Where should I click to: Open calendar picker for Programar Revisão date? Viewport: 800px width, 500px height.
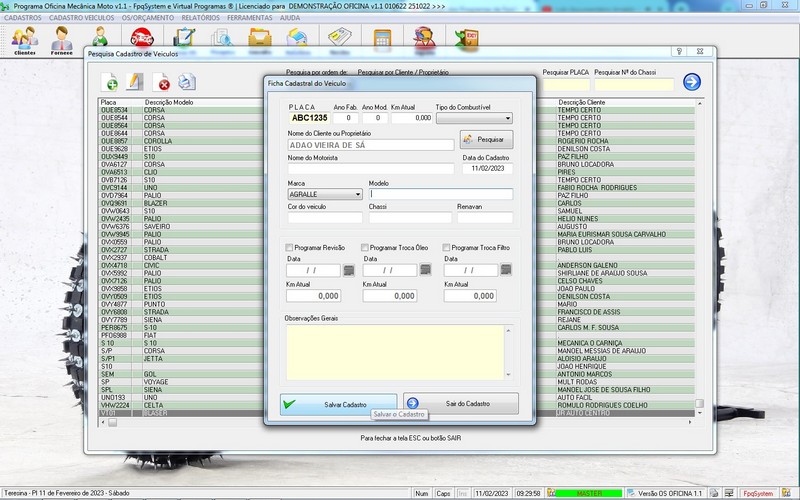click(x=348, y=270)
